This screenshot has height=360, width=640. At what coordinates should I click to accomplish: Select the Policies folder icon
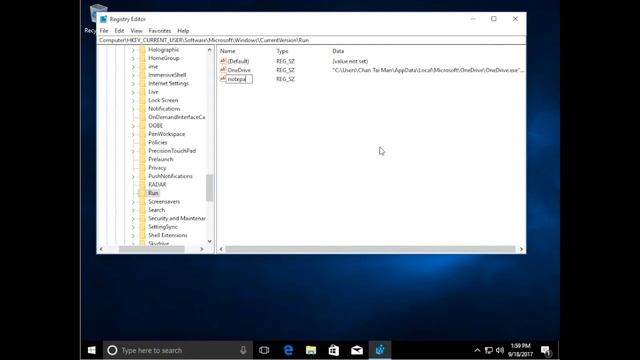click(x=142, y=142)
